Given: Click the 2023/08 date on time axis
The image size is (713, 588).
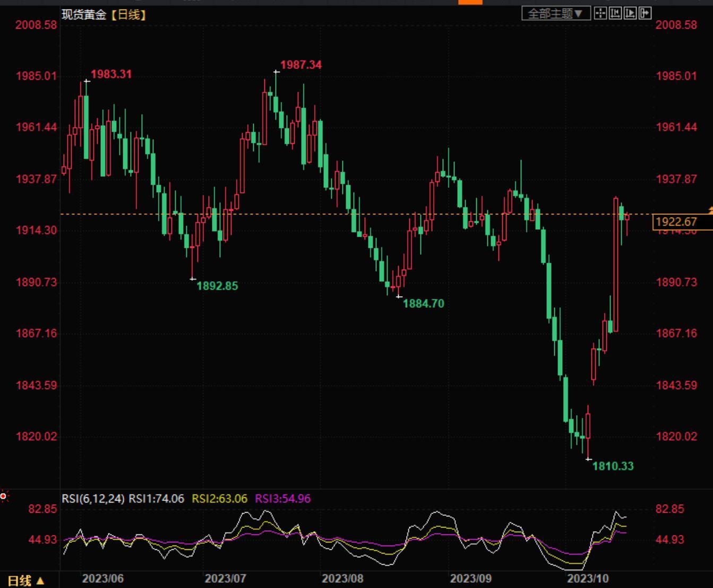Looking at the screenshot, I should coord(342,578).
